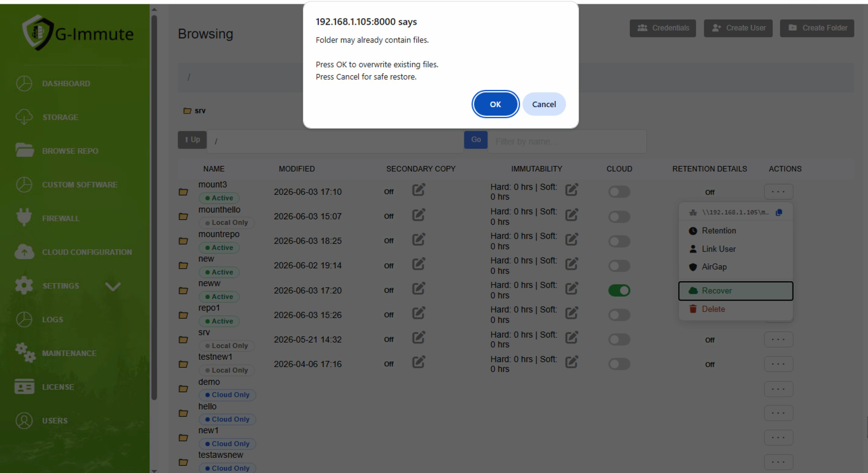Screen dimensions: 868x473
Task: Open Maintenance gears icon
Action: pos(25,353)
